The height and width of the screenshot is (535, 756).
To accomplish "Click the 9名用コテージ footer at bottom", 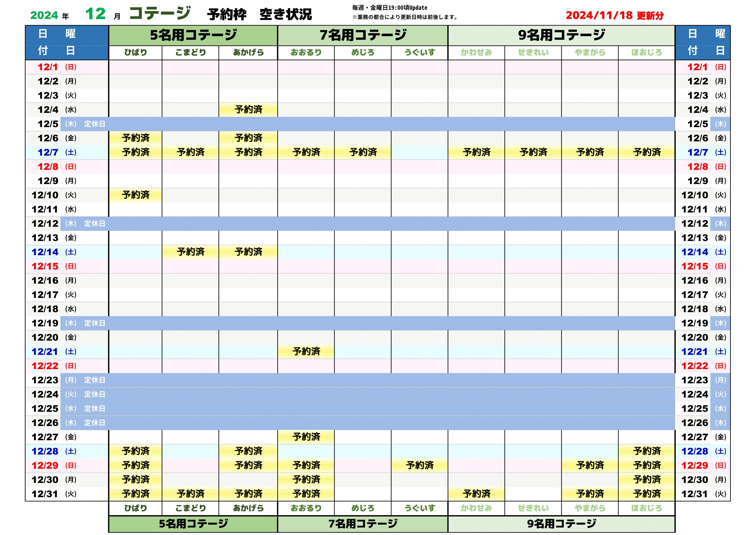I will pyautogui.click(x=561, y=524).
